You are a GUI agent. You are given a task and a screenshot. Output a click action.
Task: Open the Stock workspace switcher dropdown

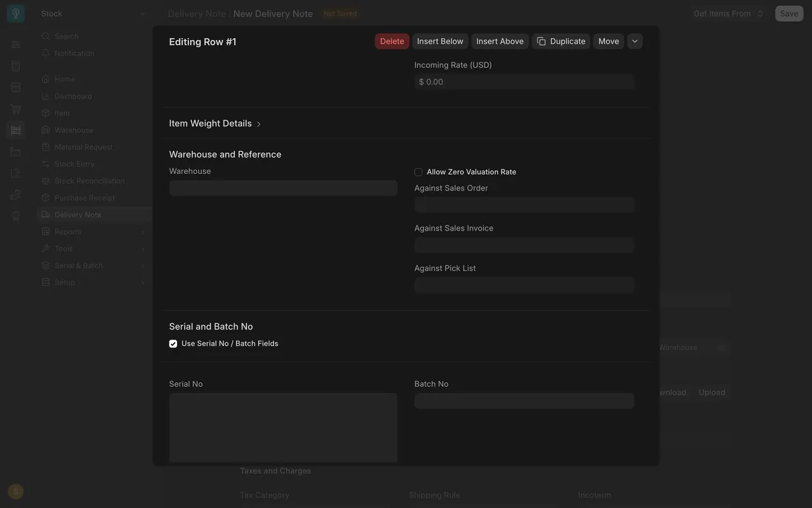coord(93,13)
